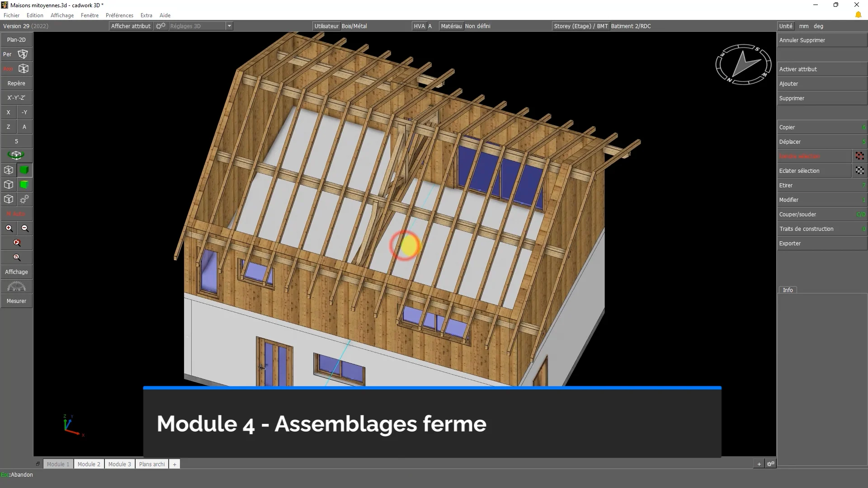Screen dimensions: 868x488
Task: Click invert selection dots icon beside Inverse sélection
Action: pyautogui.click(x=859, y=156)
